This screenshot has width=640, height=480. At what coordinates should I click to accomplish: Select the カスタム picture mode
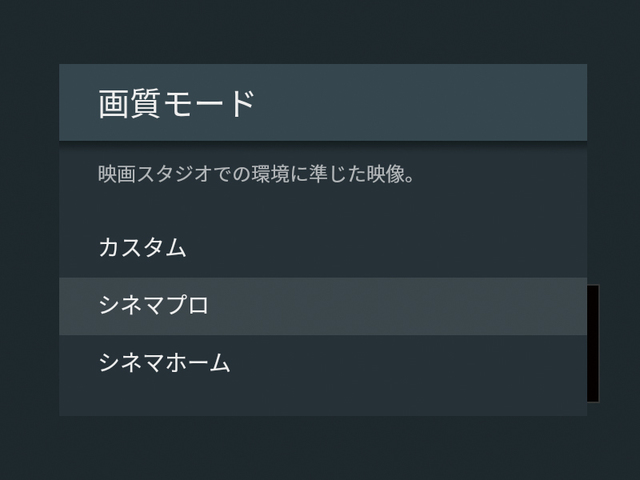pyautogui.click(x=142, y=248)
